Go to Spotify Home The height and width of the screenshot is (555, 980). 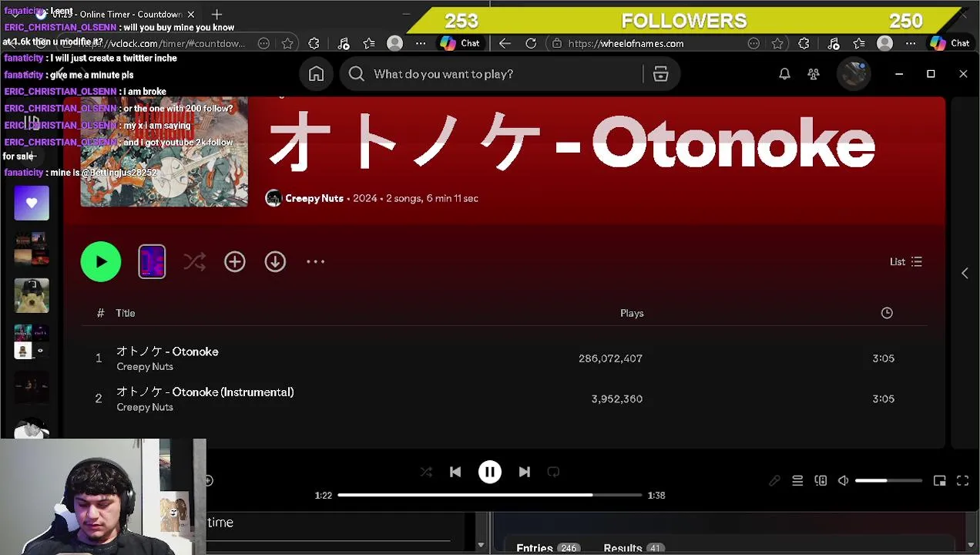pyautogui.click(x=316, y=74)
